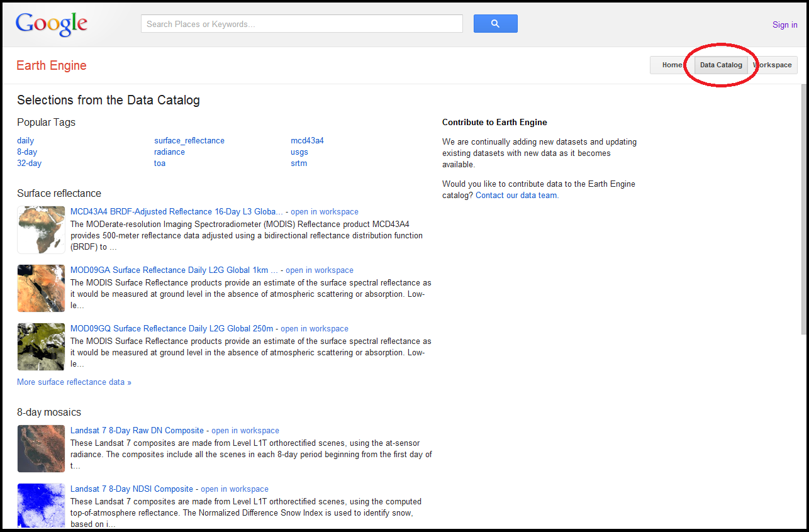Click the blue NDSI Composite thumbnail
The image size is (809, 532).
tap(41, 506)
